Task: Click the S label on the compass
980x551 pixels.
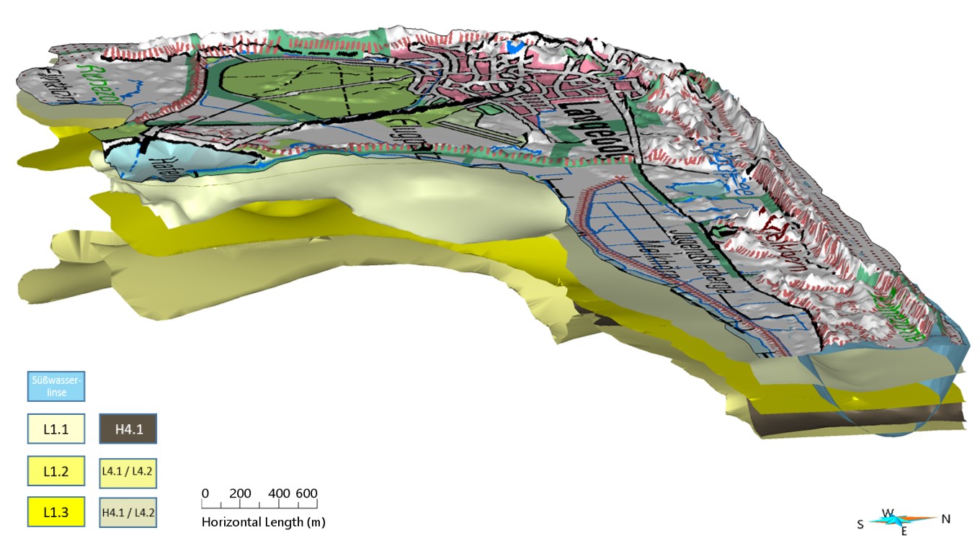Action: coord(860,524)
